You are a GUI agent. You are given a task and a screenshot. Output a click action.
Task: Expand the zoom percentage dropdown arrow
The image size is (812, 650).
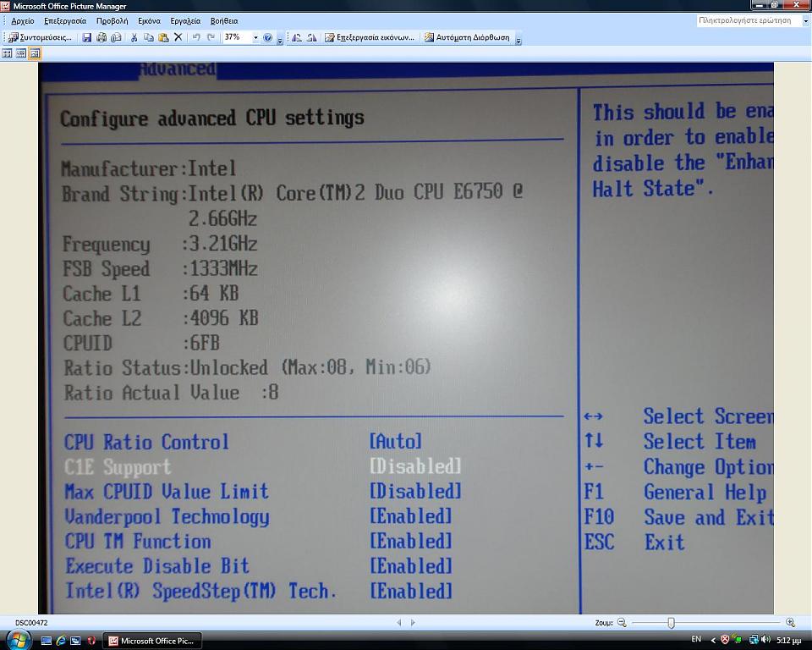(x=255, y=38)
